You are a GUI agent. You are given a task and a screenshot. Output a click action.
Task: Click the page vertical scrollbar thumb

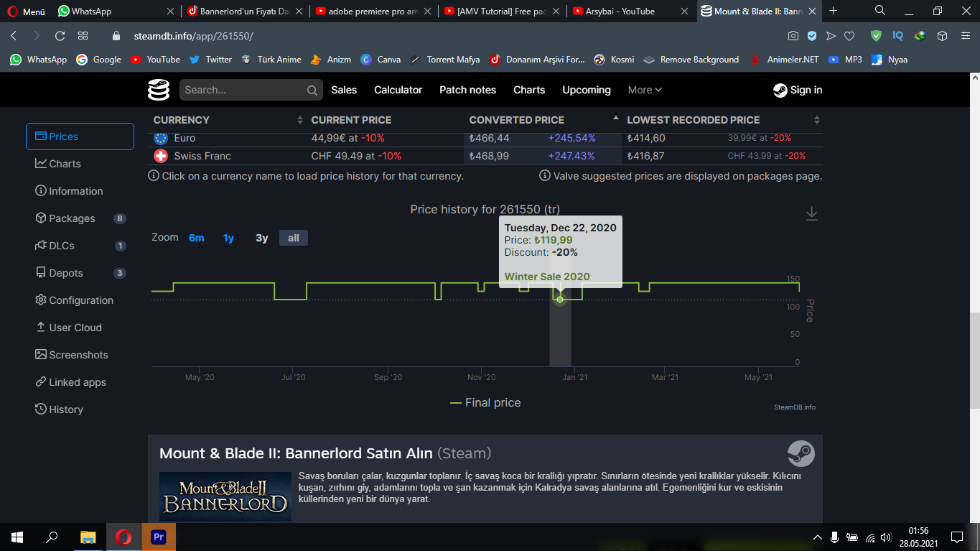975,361
